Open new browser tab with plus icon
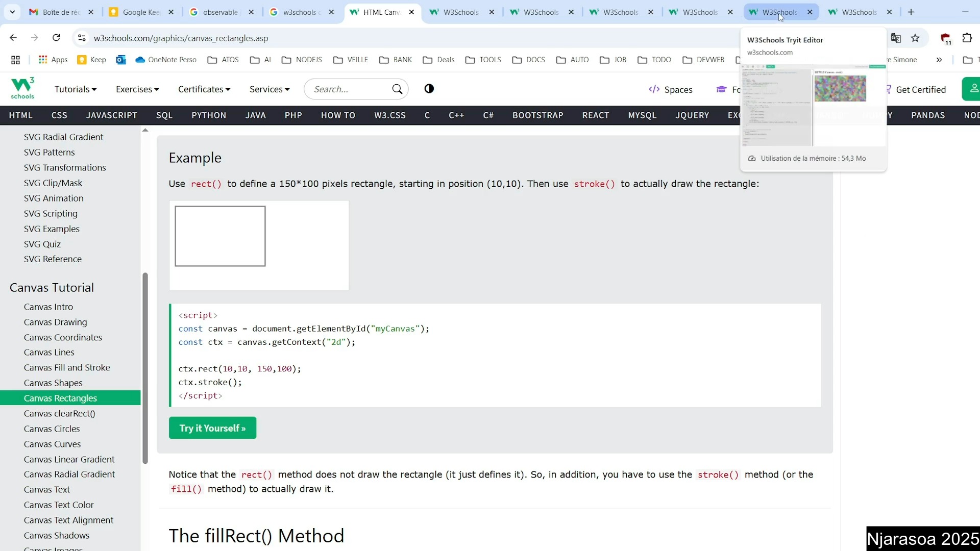 [x=911, y=12]
